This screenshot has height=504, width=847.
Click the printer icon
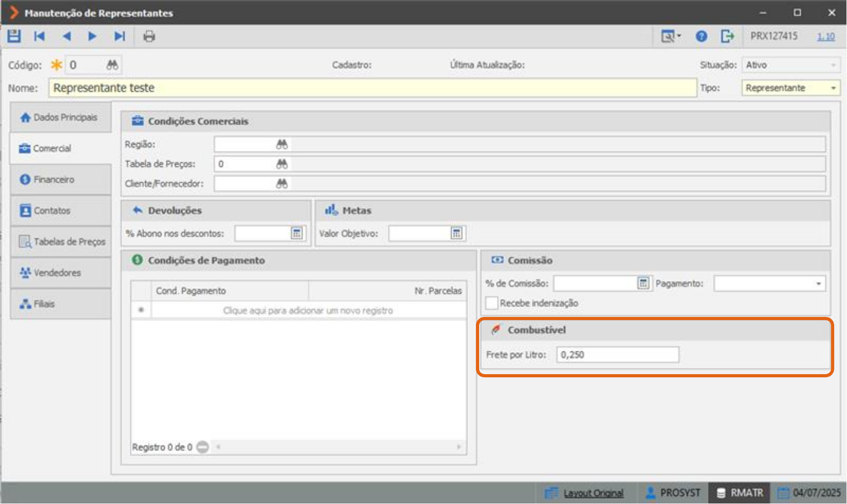tap(149, 36)
